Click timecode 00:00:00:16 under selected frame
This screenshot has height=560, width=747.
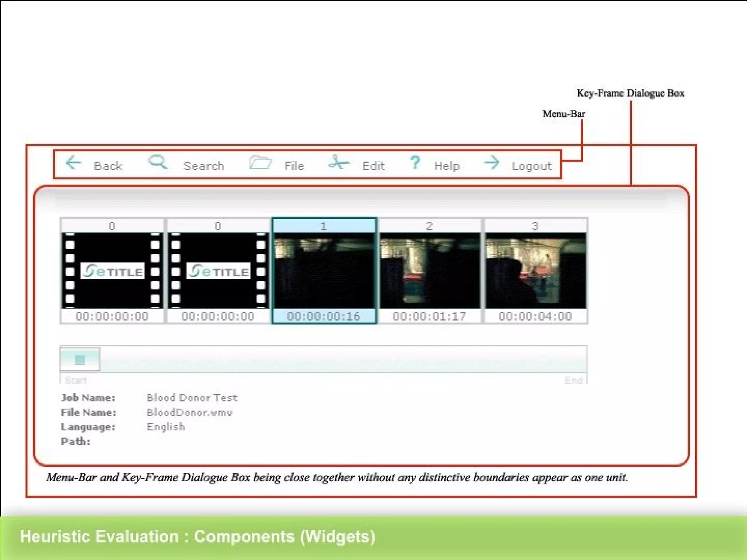pyautogui.click(x=324, y=316)
